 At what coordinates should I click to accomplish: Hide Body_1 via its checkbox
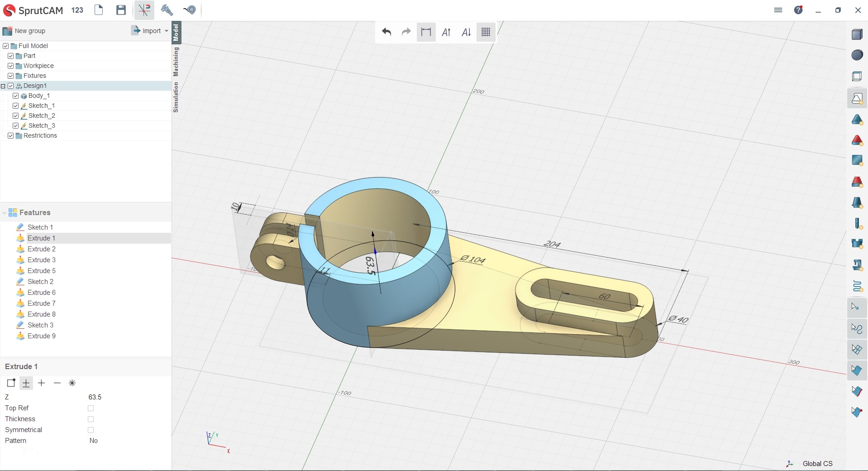tap(16, 96)
